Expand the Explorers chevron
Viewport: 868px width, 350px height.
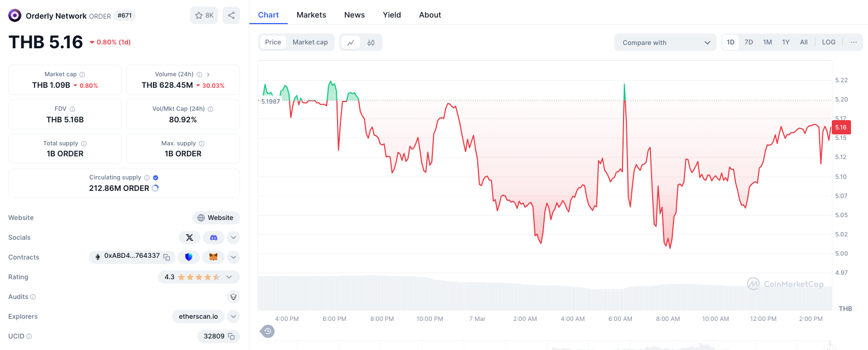[233, 317]
